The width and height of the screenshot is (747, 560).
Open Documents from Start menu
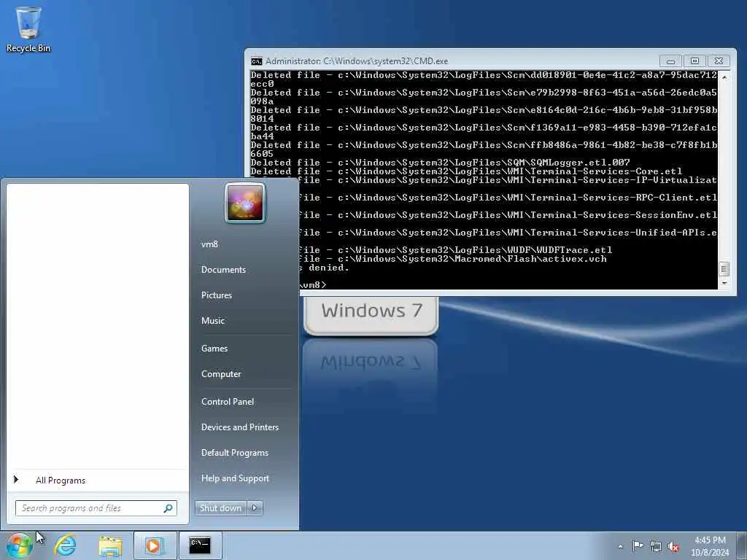[x=223, y=270]
